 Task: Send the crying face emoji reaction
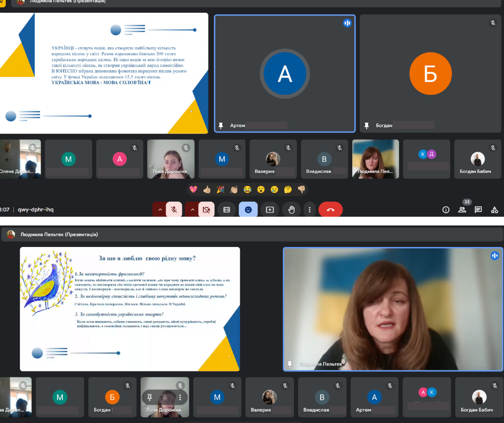274,189
